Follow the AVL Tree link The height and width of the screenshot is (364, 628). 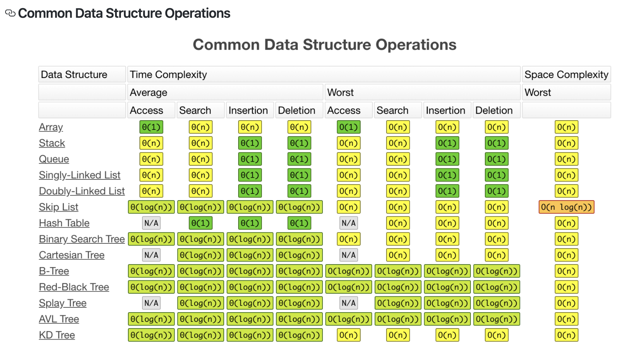[59, 319]
